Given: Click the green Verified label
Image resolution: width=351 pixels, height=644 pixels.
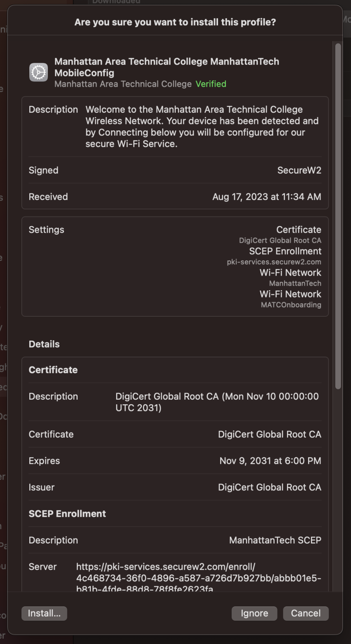Looking at the screenshot, I should tap(211, 84).
